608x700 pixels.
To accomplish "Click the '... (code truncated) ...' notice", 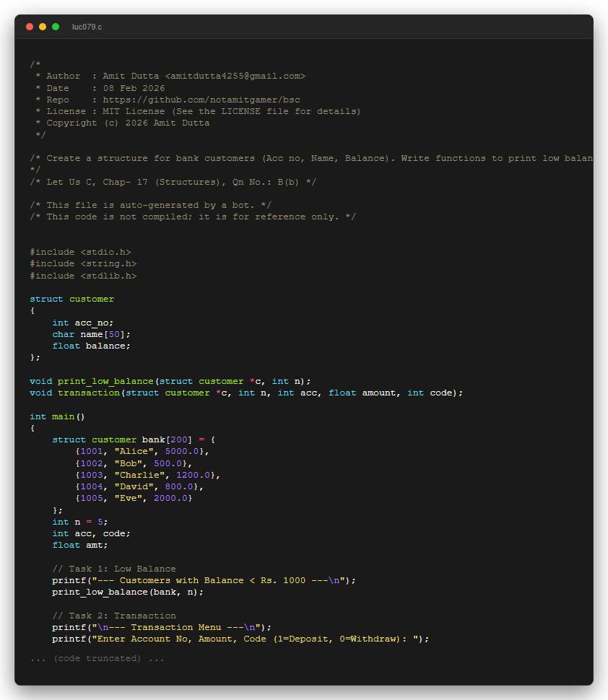I will click(x=97, y=658).
